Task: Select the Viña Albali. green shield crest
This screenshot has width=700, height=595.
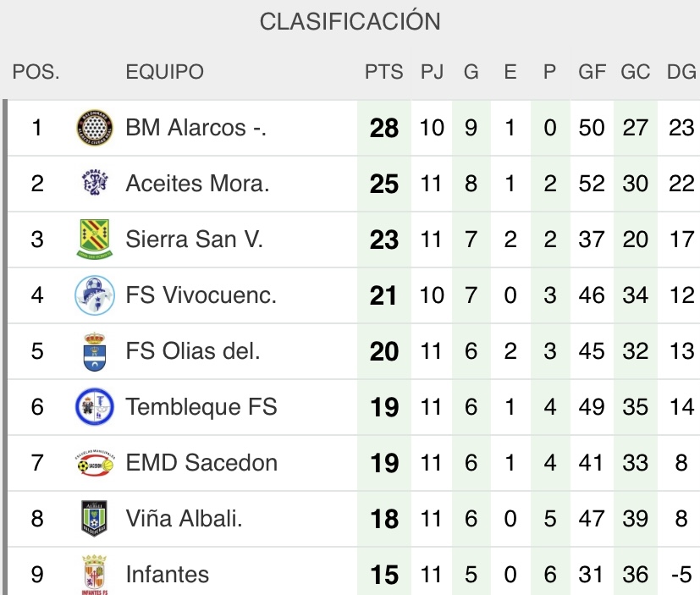Action: click(x=94, y=518)
